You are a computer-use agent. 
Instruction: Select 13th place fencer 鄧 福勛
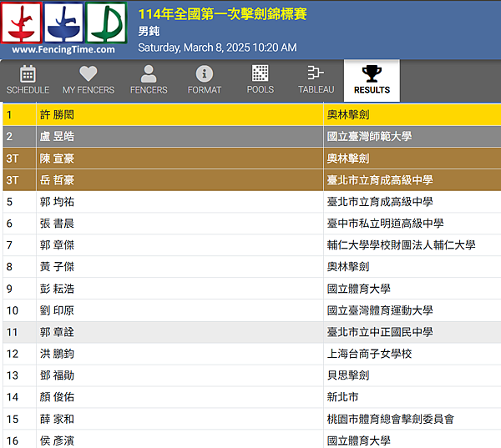[x=57, y=375]
